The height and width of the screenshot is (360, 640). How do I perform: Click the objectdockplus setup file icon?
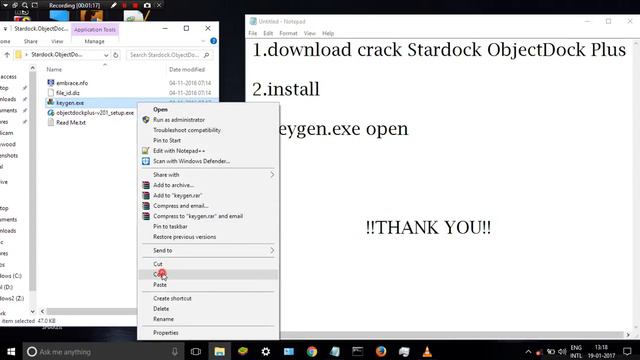click(51, 113)
